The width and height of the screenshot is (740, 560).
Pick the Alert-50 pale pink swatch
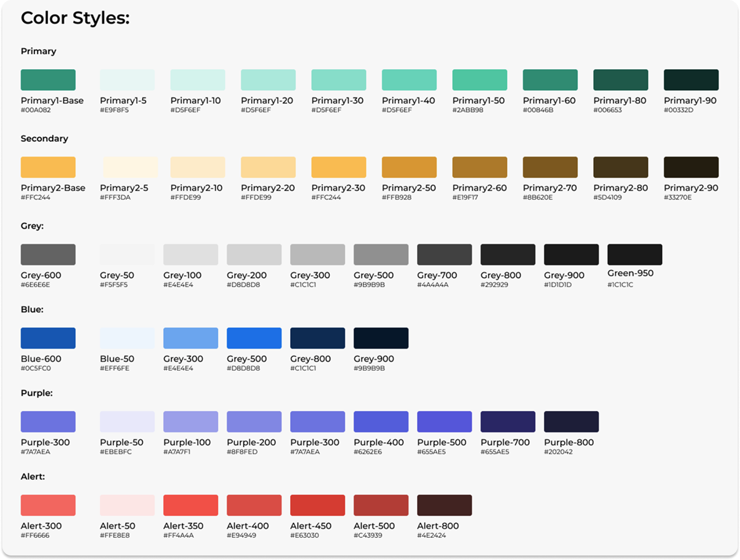pos(127,506)
